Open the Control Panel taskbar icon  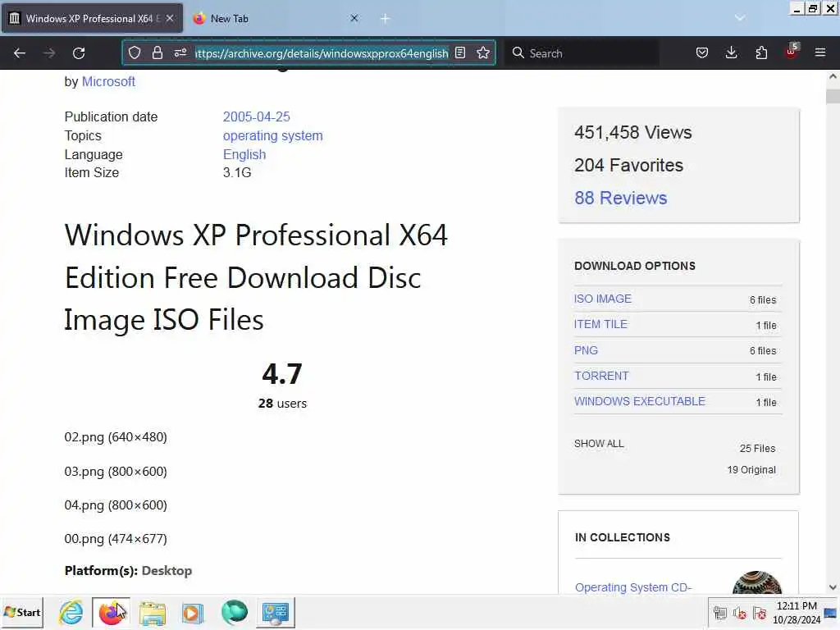(x=276, y=612)
